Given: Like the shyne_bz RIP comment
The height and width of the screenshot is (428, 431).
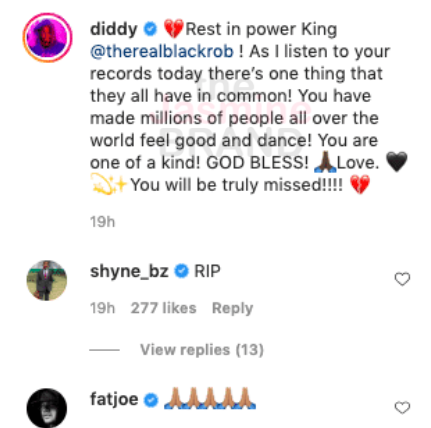Looking at the screenshot, I should point(402,279).
